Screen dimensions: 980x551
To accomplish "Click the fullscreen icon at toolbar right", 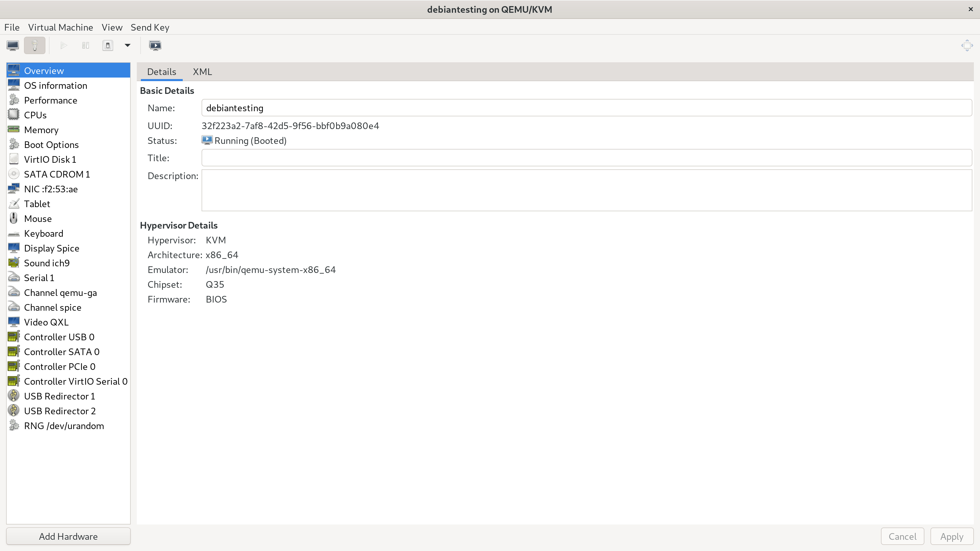I will (x=967, y=46).
